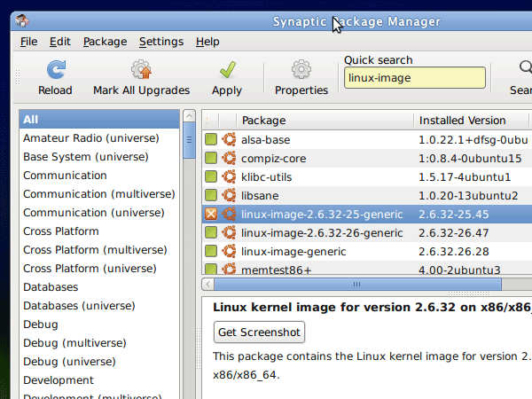Select the Development category
The height and width of the screenshot is (399, 532).
pos(99,380)
